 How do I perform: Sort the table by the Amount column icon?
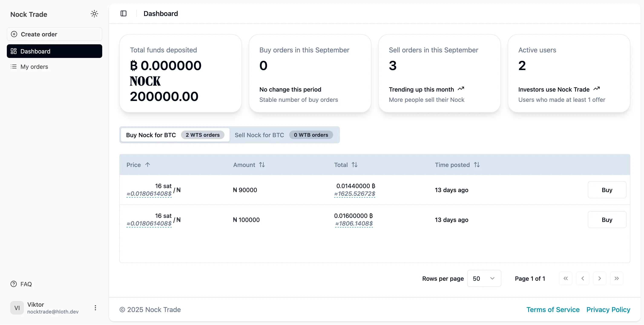[262, 164]
